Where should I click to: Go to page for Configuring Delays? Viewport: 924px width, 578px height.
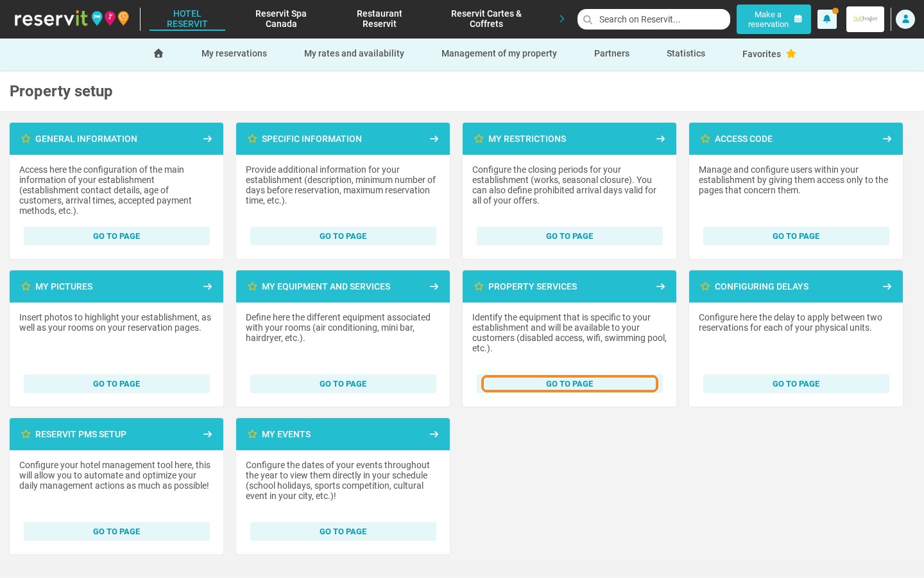pyautogui.click(x=796, y=383)
